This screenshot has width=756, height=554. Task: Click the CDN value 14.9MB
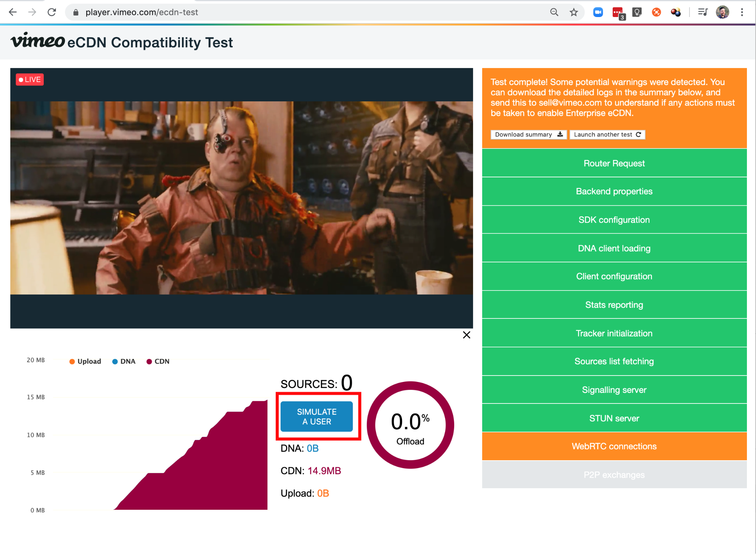(324, 471)
